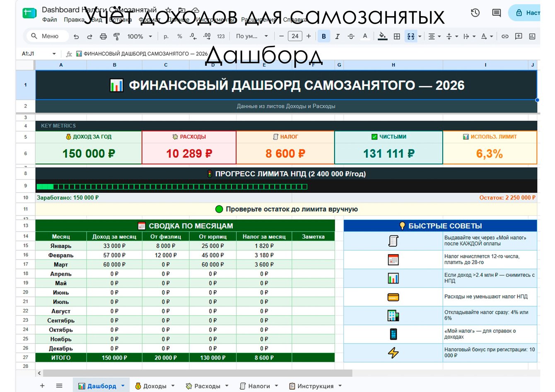
Task: Open version history clock icon
Action: [x=475, y=13]
